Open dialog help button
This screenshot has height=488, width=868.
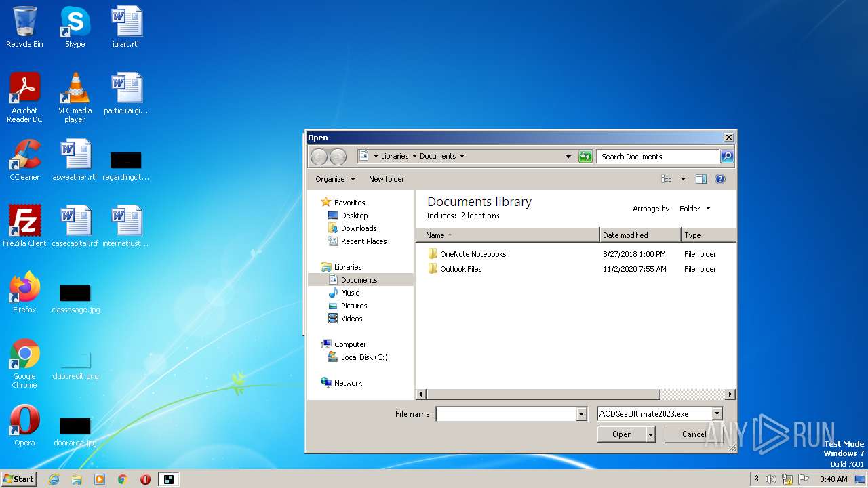click(720, 179)
